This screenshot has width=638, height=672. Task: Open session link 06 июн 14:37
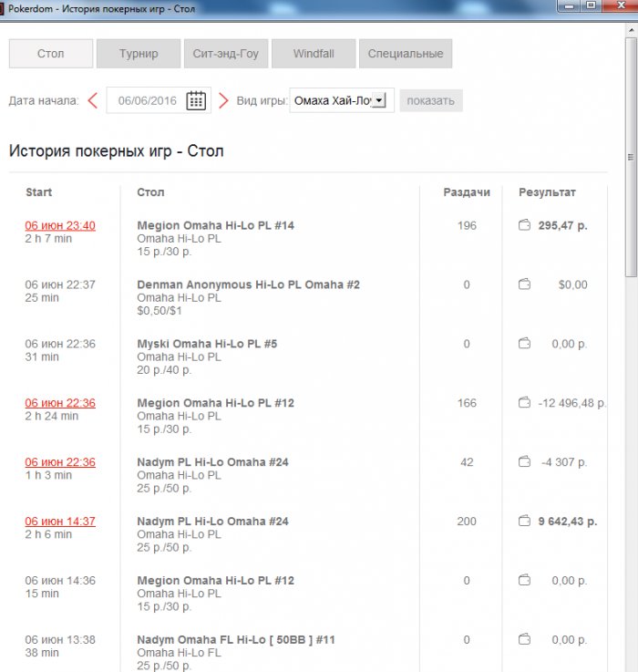(x=60, y=522)
